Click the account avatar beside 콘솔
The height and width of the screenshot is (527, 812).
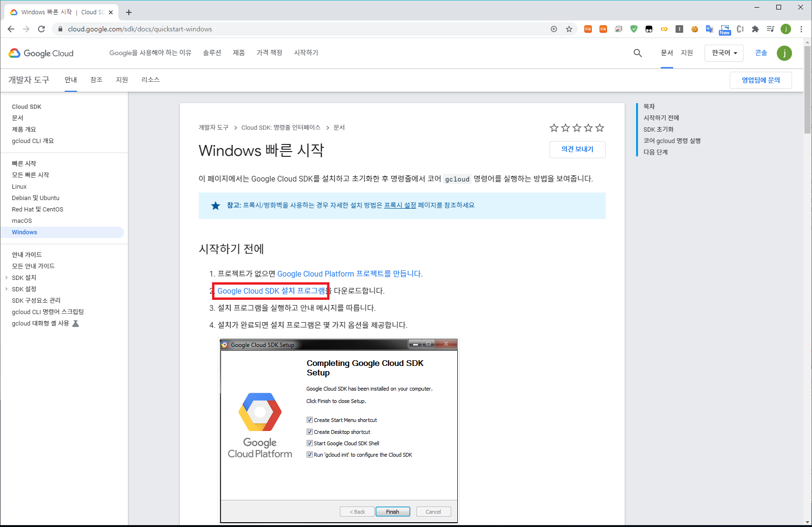[784, 53]
